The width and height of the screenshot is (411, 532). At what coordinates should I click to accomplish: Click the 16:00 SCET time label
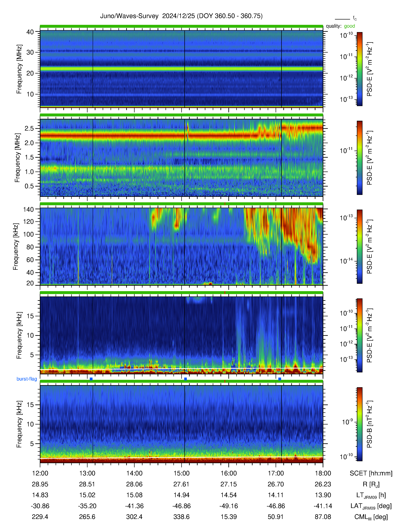point(229,473)
